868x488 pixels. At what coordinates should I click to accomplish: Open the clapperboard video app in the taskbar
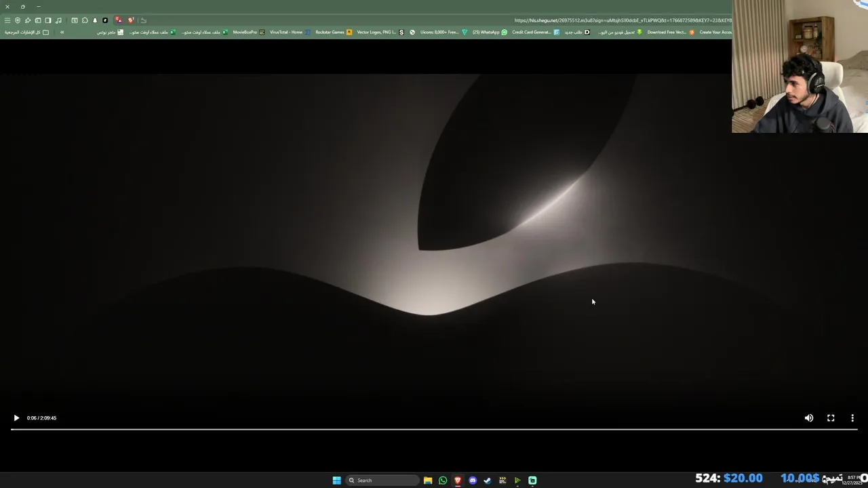(502, 481)
